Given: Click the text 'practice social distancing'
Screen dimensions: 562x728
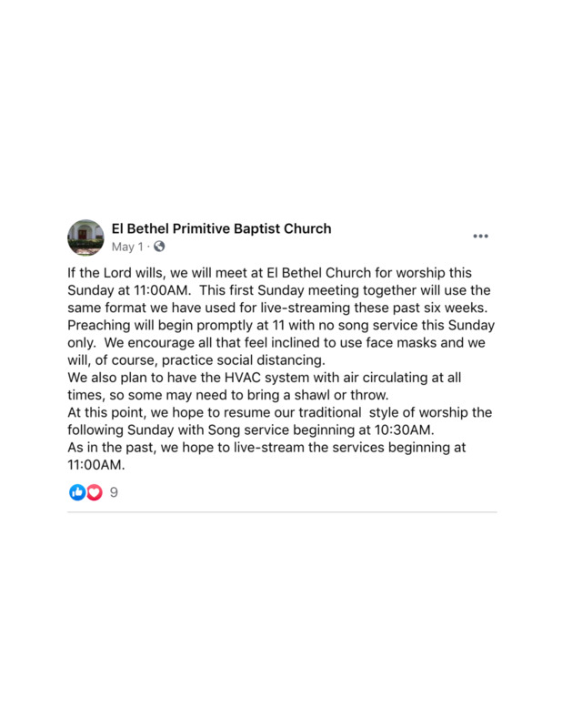Looking at the screenshot, I should pos(243,360).
